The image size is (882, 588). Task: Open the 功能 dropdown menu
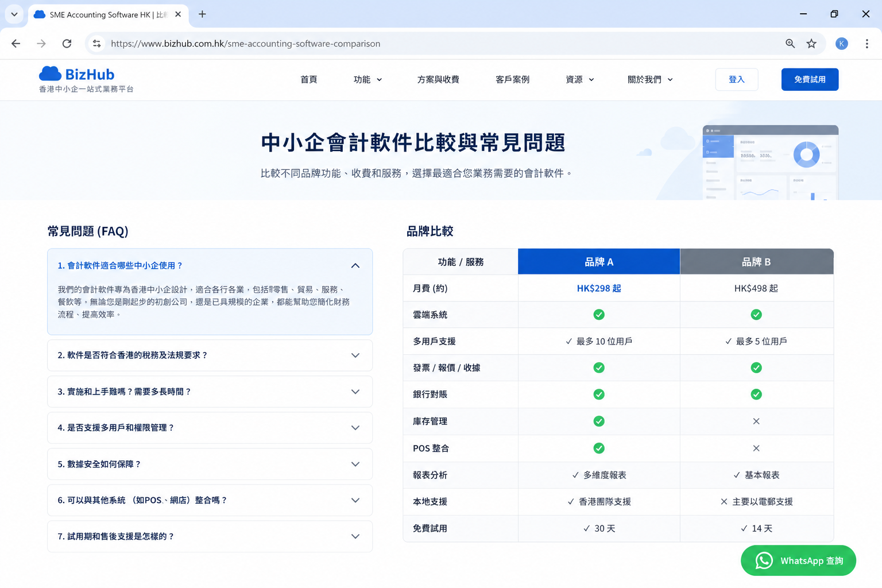[x=367, y=80]
